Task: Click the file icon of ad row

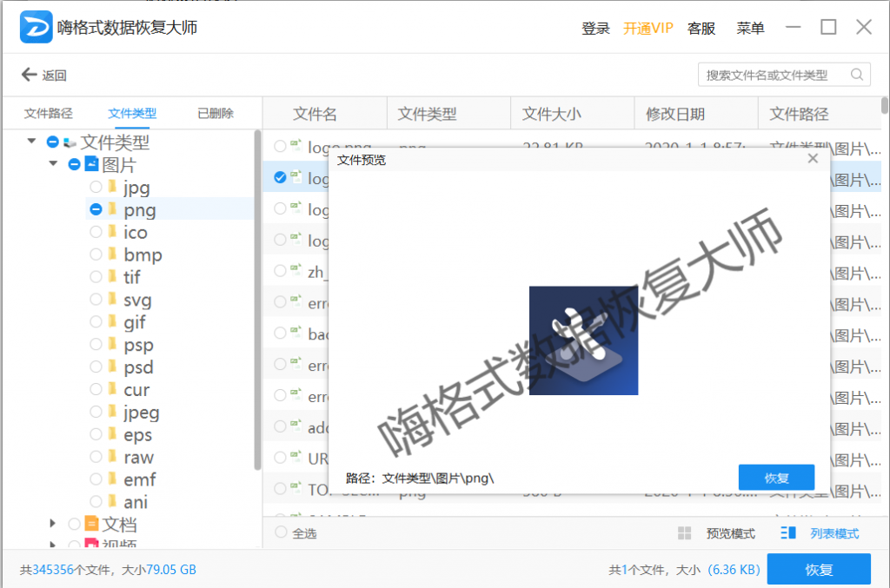Action: tap(296, 426)
